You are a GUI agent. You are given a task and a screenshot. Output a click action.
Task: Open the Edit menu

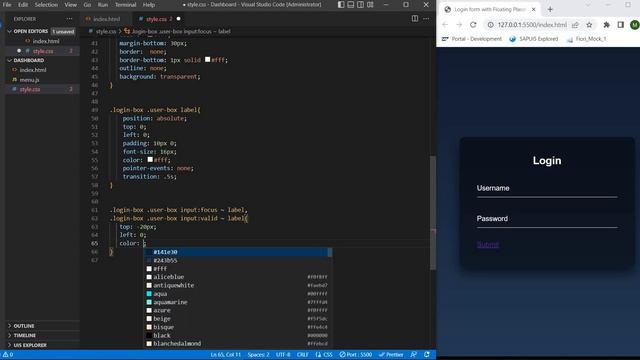pyautogui.click(x=23, y=5)
